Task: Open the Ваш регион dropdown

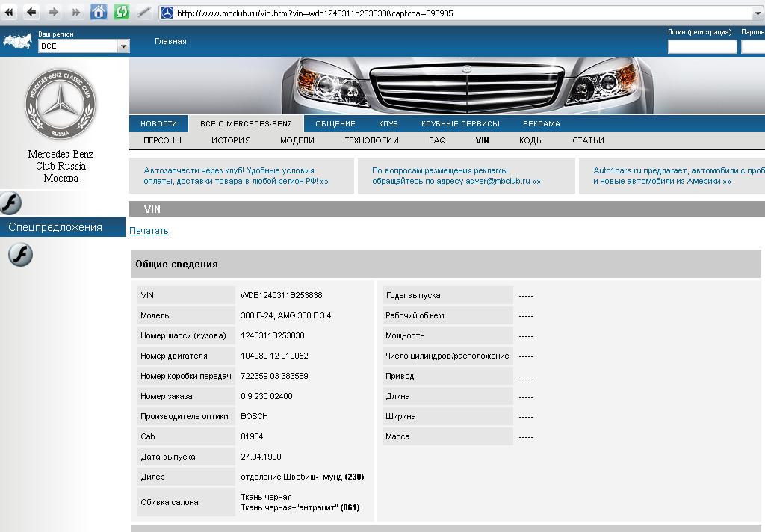Action: tap(84, 46)
